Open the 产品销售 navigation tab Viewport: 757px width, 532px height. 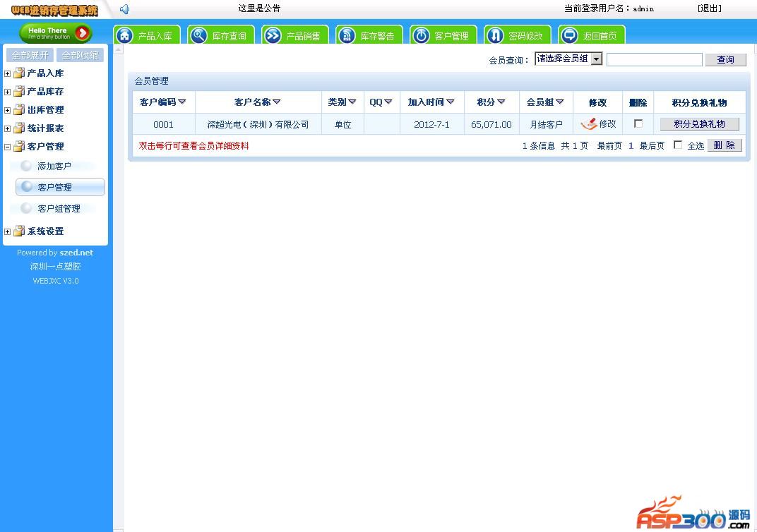[295, 35]
